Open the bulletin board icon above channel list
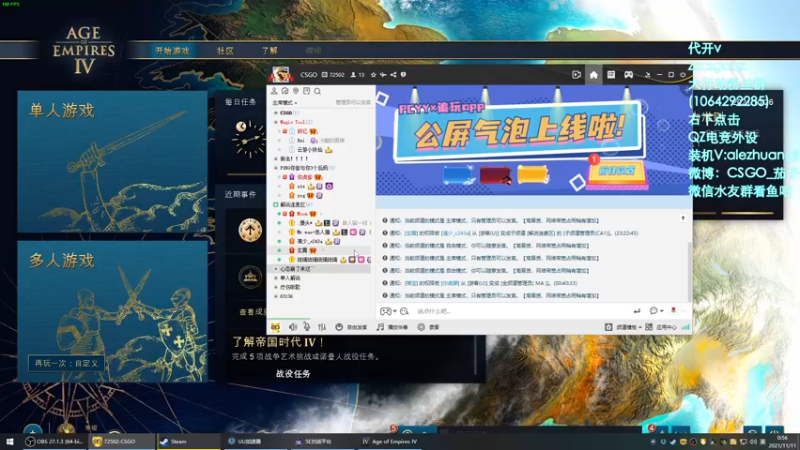 tap(306, 91)
